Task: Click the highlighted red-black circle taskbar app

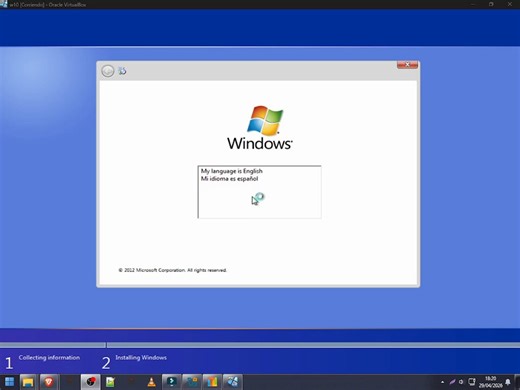Action: (90, 382)
